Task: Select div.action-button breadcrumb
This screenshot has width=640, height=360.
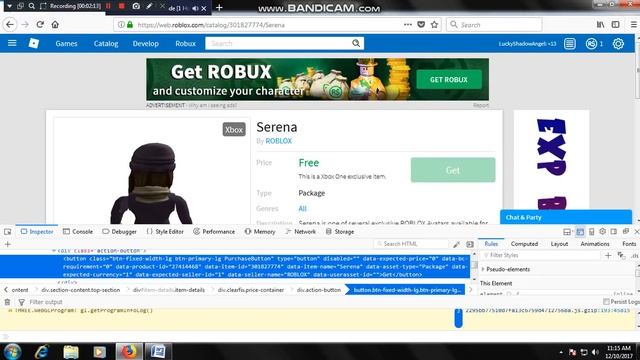Action: click(x=318, y=290)
